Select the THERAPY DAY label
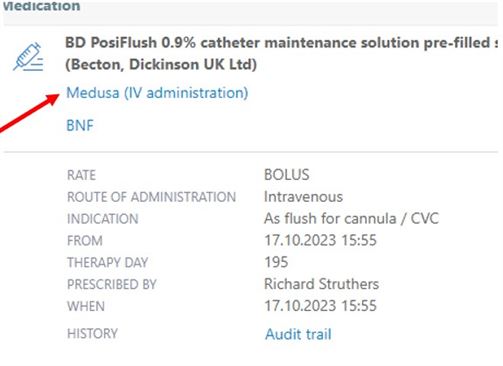Viewport: 503px width, 366px height. click(108, 263)
